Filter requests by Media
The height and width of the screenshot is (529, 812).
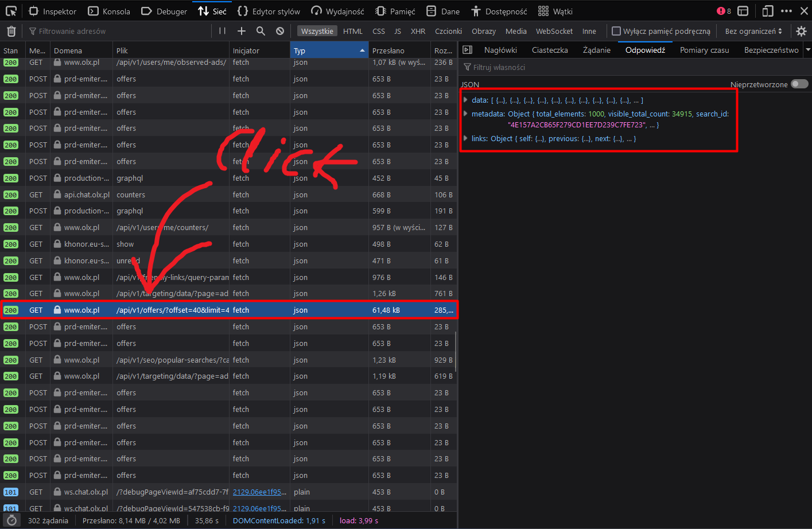click(x=516, y=31)
